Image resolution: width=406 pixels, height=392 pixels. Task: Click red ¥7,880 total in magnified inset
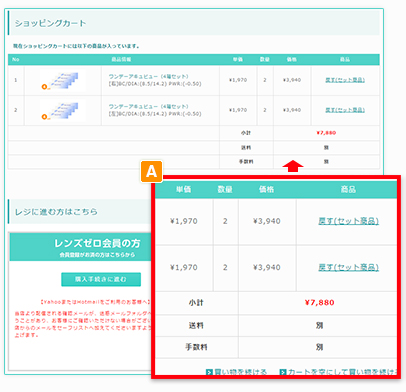coord(319,303)
